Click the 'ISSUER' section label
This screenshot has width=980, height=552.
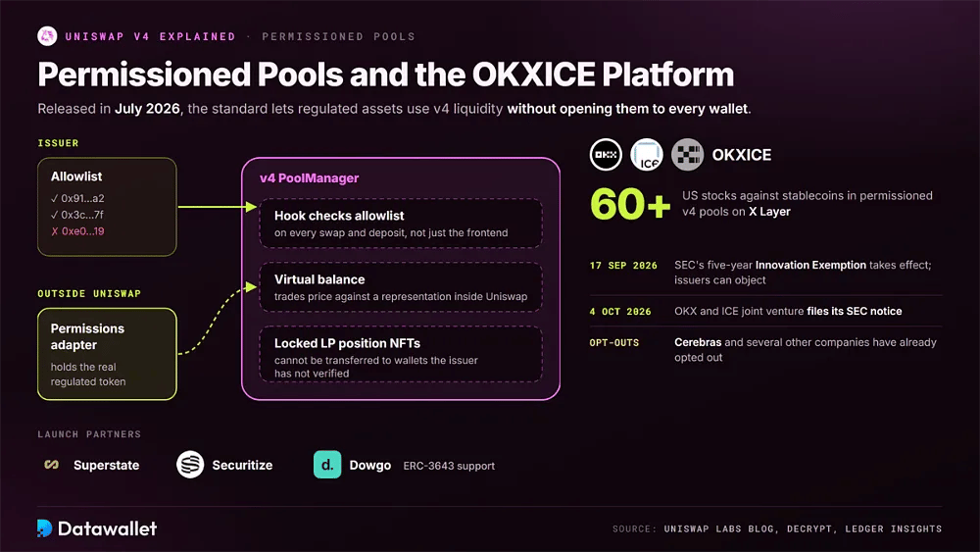(58, 143)
